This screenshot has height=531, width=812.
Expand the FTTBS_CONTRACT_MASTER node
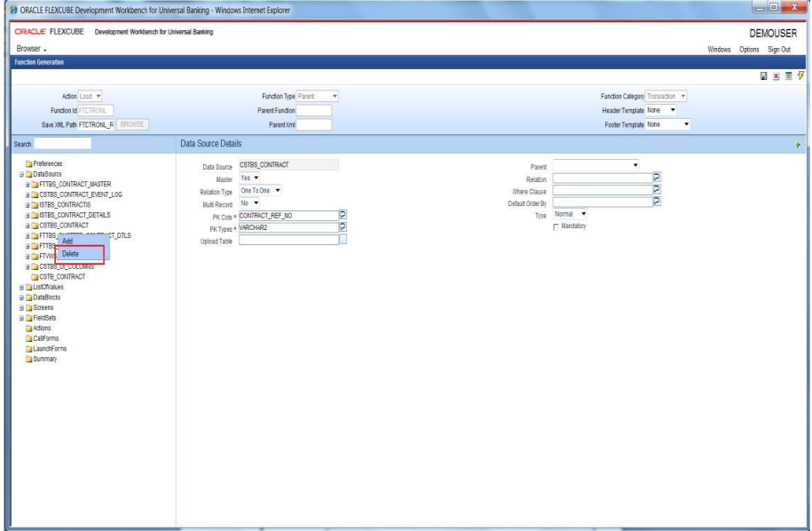28,185
